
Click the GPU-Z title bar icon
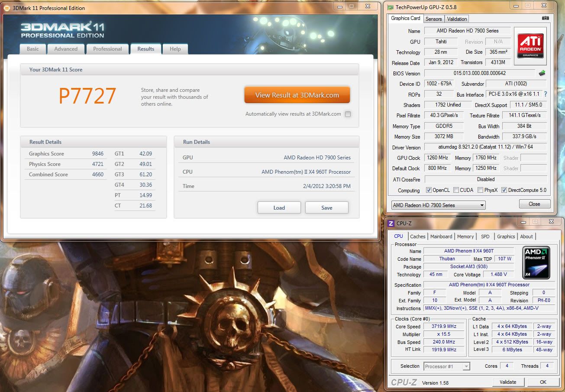click(x=390, y=7)
